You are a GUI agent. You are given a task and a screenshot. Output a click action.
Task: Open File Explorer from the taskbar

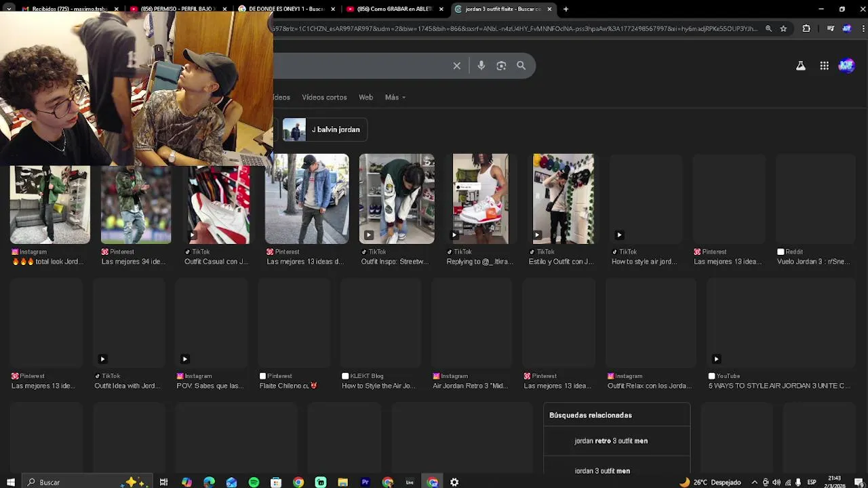[x=343, y=482]
